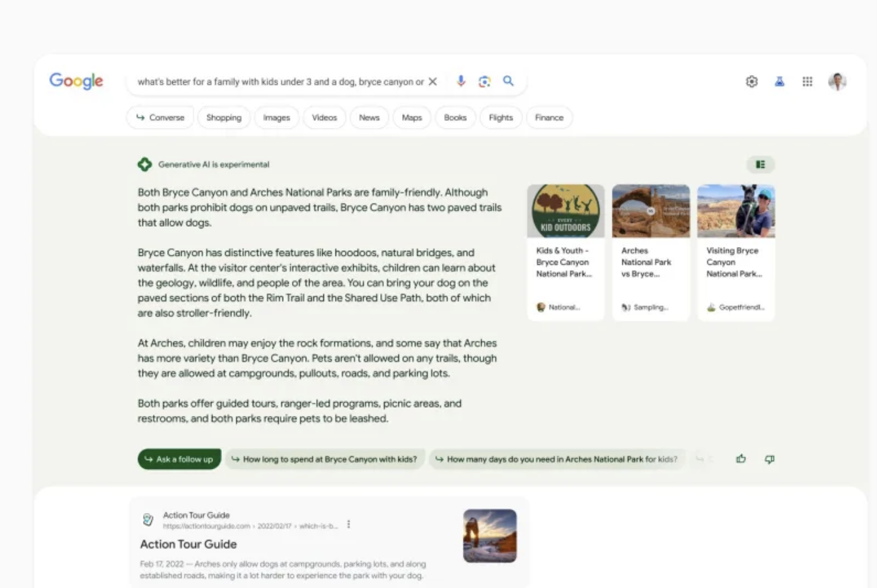Give thumbs down to AI answer
Screen dimensions: 877x588
(x=769, y=459)
